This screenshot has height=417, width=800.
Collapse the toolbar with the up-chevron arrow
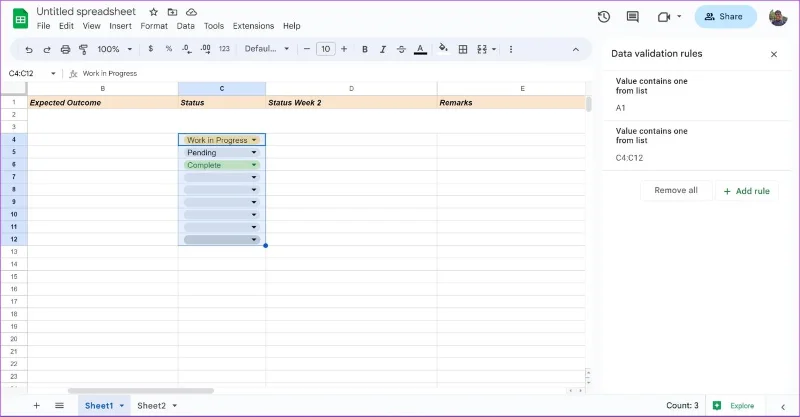point(576,50)
